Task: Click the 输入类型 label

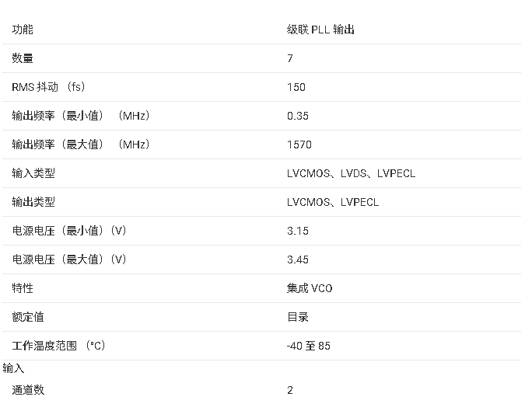Action: pyautogui.click(x=33, y=173)
